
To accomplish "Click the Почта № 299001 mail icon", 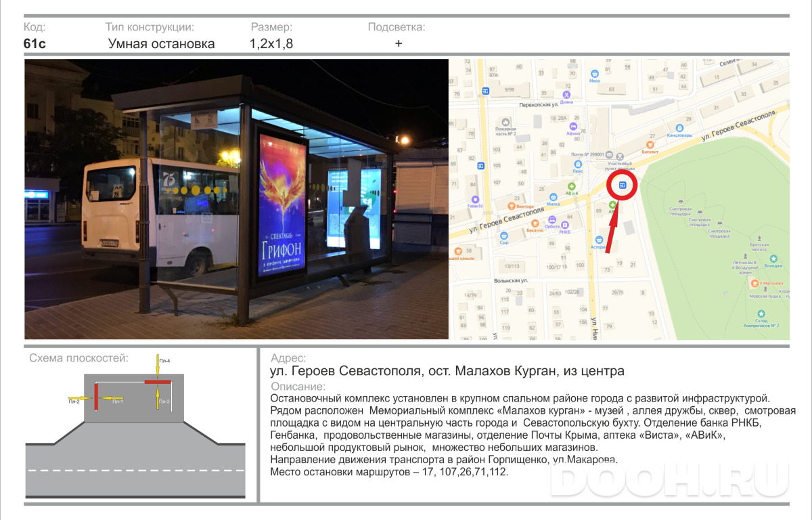I will 610,154.
